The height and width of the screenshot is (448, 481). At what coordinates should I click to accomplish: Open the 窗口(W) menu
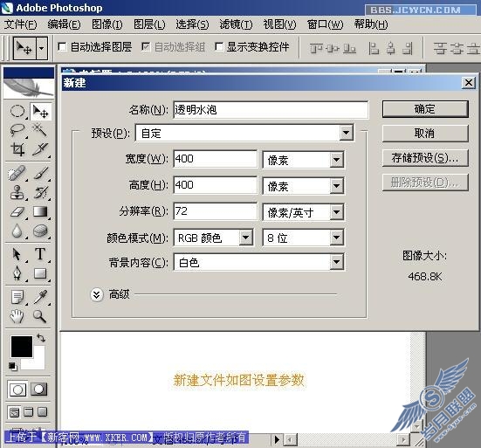(x=325, y=24)
